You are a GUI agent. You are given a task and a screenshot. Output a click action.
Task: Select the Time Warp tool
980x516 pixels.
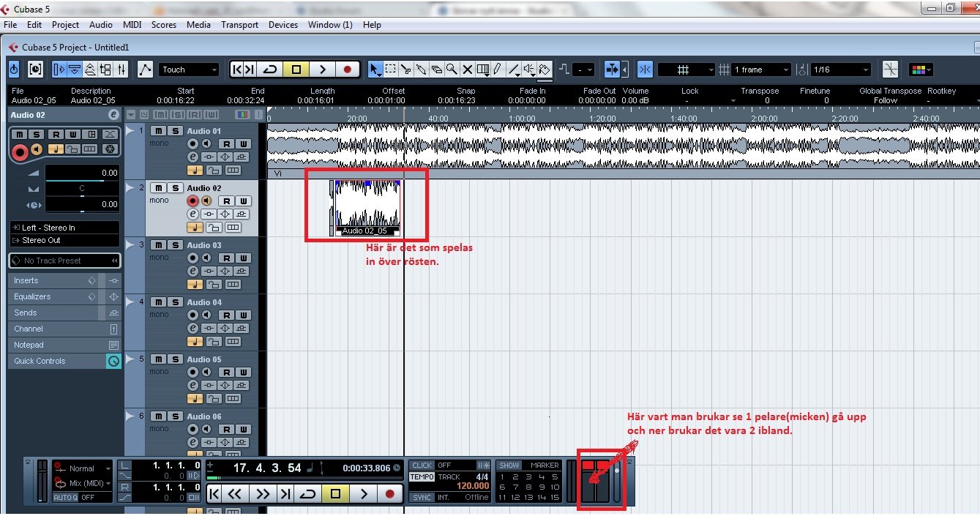(483, 70)
